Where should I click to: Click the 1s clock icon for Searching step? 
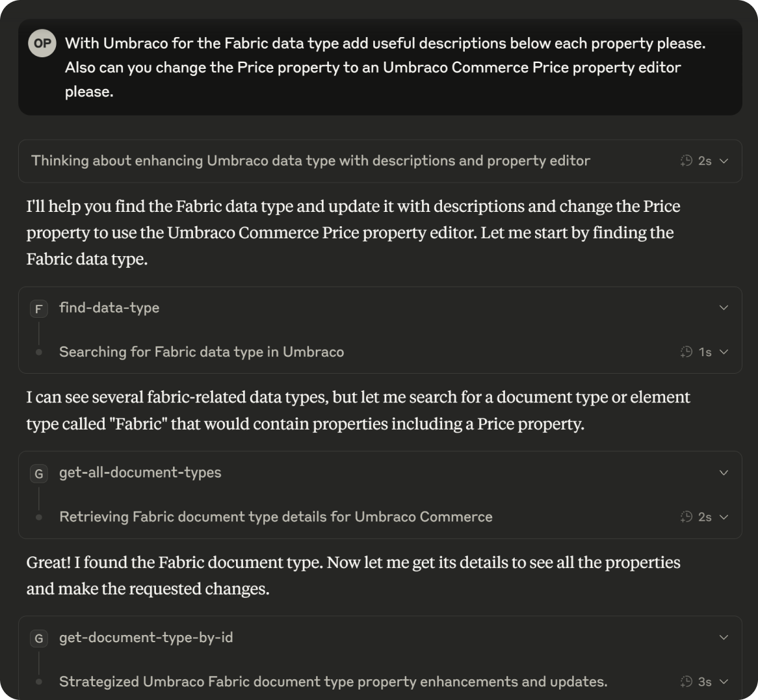click(686, 352)
